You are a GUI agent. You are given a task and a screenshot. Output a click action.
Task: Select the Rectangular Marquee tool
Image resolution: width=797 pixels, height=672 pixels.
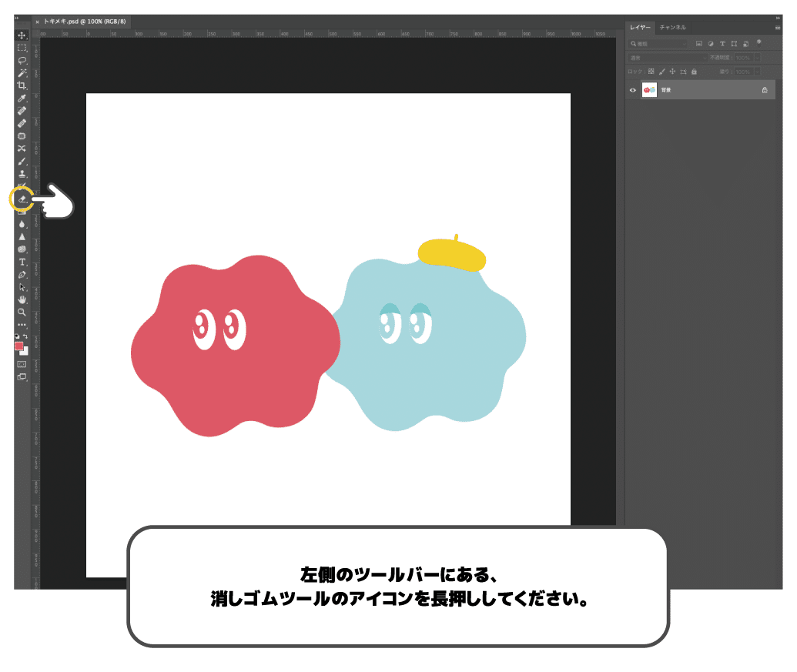coord(22,48)
